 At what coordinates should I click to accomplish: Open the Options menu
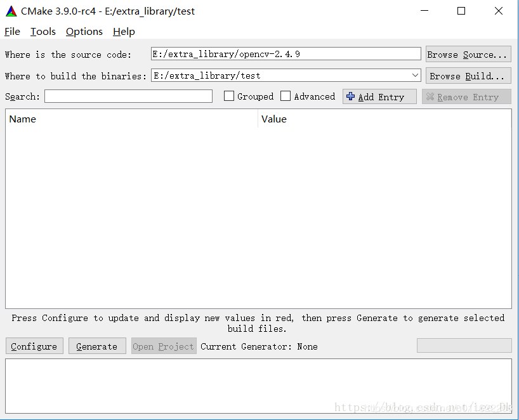tap(84, 32)
